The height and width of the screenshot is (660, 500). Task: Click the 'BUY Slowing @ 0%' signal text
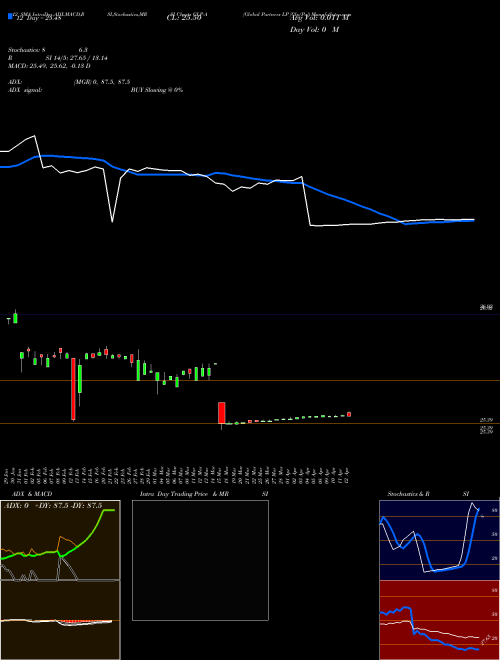pos(157,90)
